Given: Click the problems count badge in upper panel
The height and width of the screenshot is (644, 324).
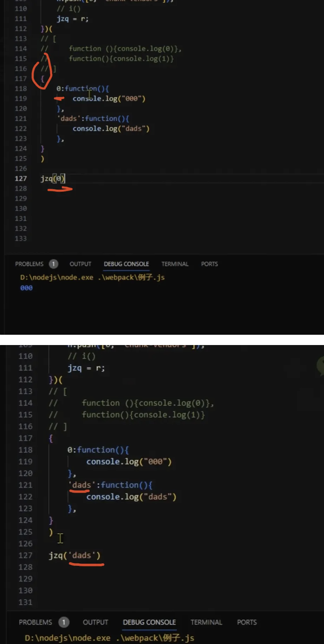Looking at the screenshot, I should click(53, 264).
